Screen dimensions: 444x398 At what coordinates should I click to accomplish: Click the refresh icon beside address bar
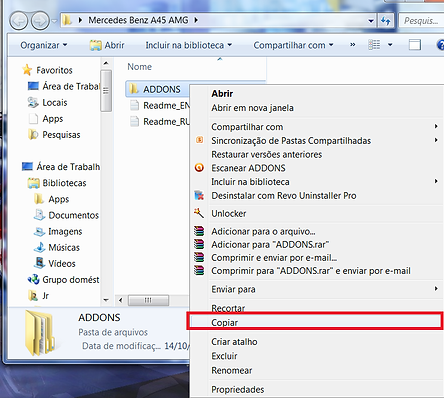[x=386, y=21]
